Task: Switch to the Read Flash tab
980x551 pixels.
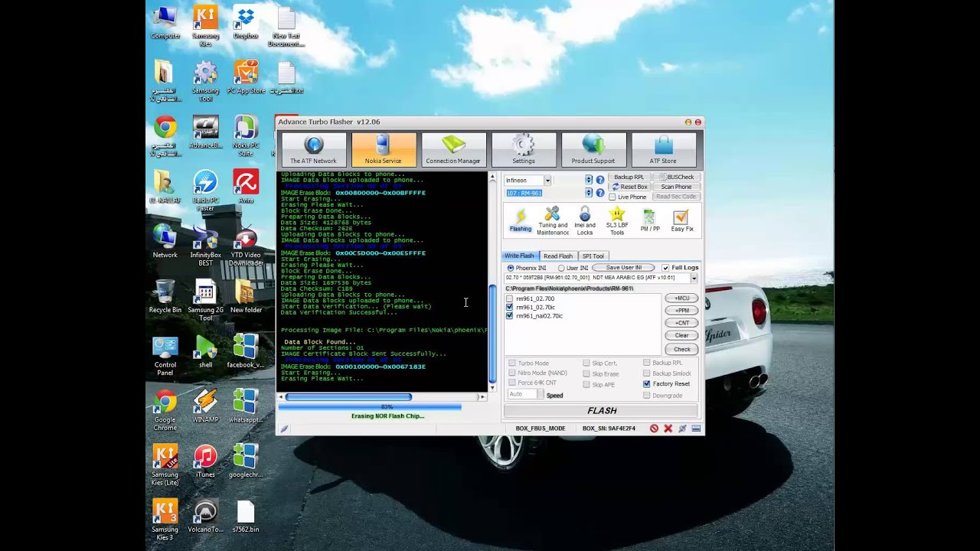Action: click(558, 256)
